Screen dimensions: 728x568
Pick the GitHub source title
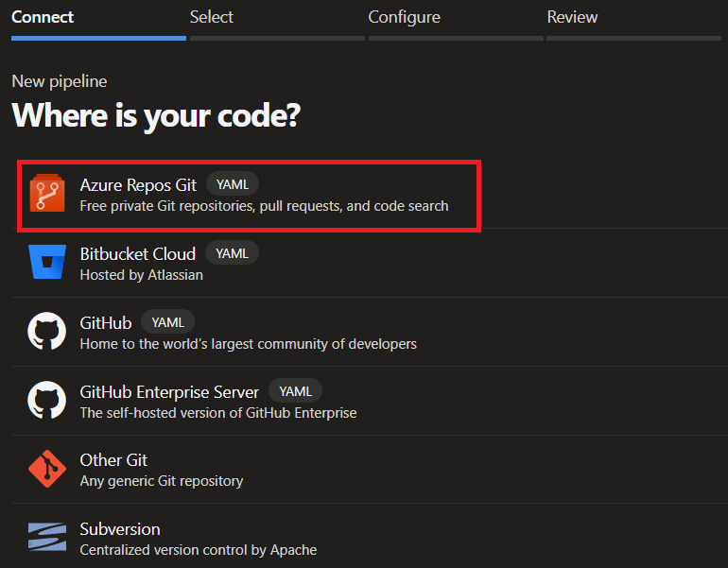pos(106,322)
